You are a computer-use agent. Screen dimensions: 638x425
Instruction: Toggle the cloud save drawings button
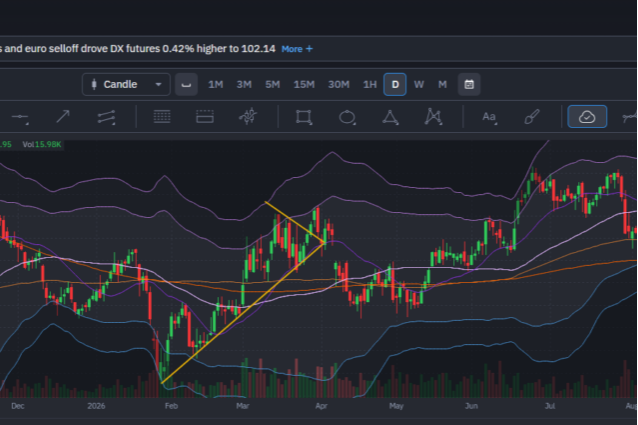pos(587,117)
